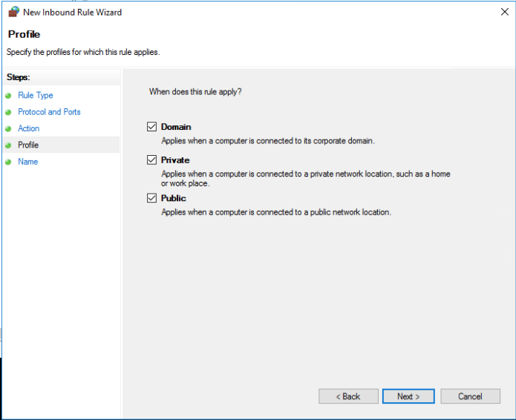Navigate to the Name step
This screenshot has height=420, width=516.
[x=28, y=162]
